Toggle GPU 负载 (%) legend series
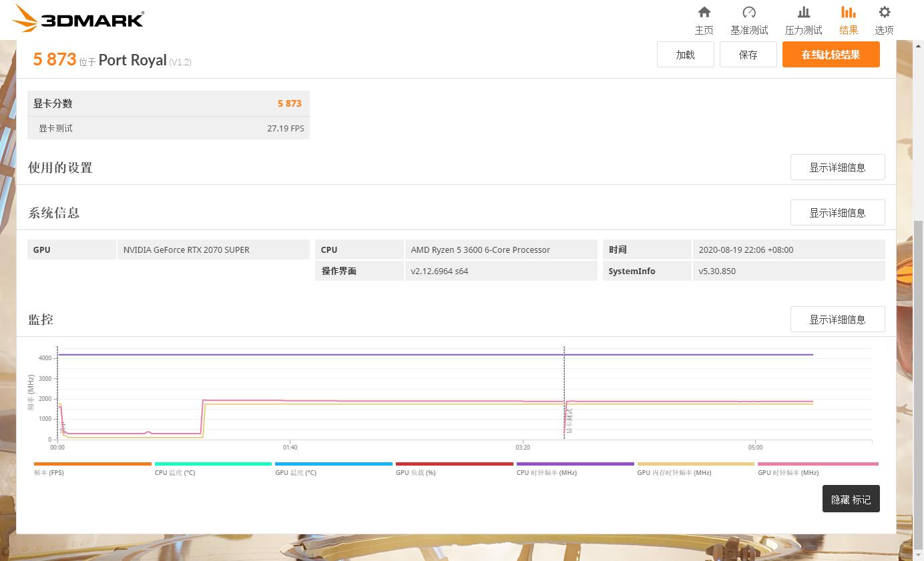The image size is (924, 561). point(454,464)
